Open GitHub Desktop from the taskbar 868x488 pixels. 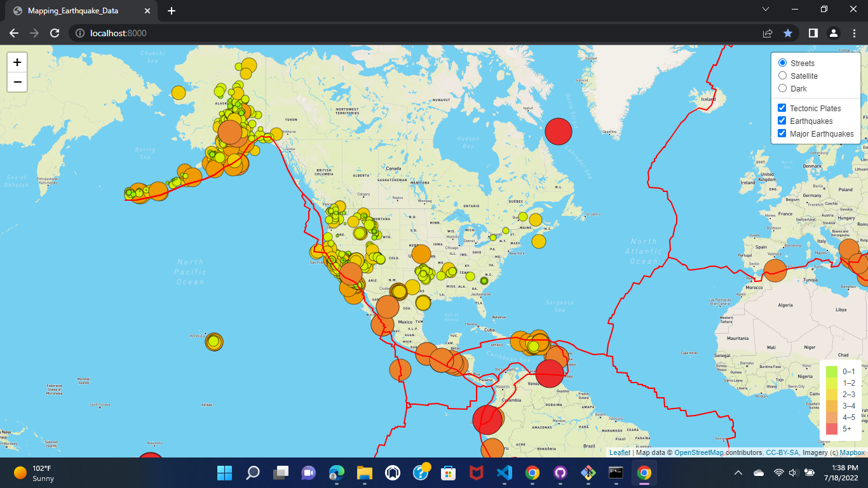[x=560, y=473]
